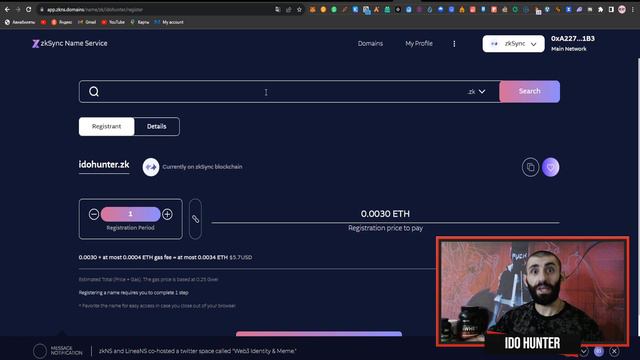The height and width of the screenshot is (360, 640).
Task: Open the My account bookmark
Action: 169,22
